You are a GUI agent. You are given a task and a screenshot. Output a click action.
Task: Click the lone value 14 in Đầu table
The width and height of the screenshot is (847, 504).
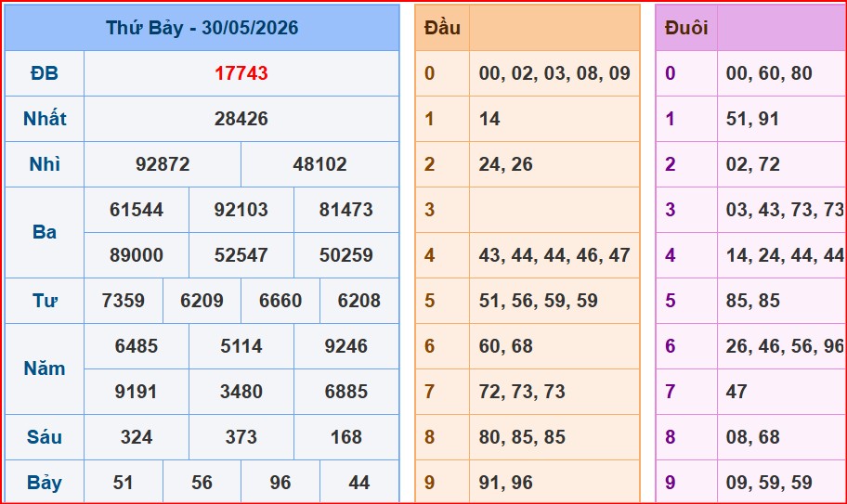(489, 119)
